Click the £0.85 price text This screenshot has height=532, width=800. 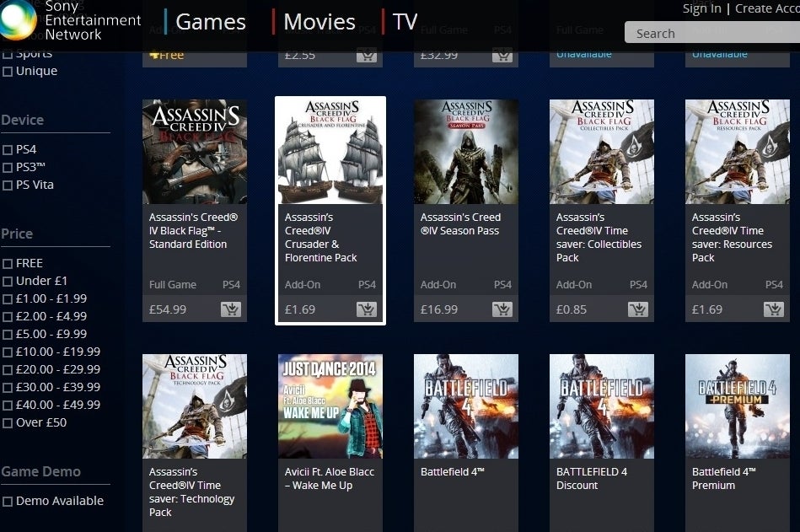(572, 309)
